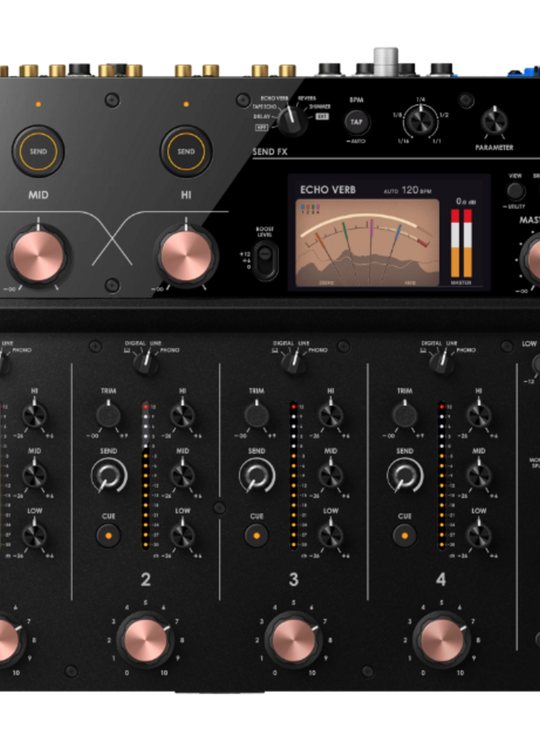The width and height of the screenshot is (540, 756).
Task: Click the channel 2 rotary volume fader
Action: pos(145,640)
